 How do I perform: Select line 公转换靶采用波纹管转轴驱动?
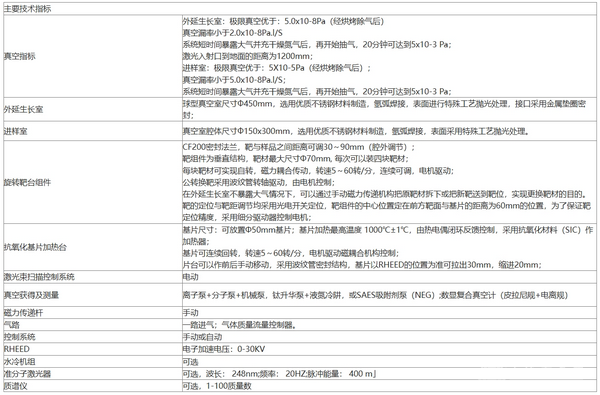(x=259, y=182)
